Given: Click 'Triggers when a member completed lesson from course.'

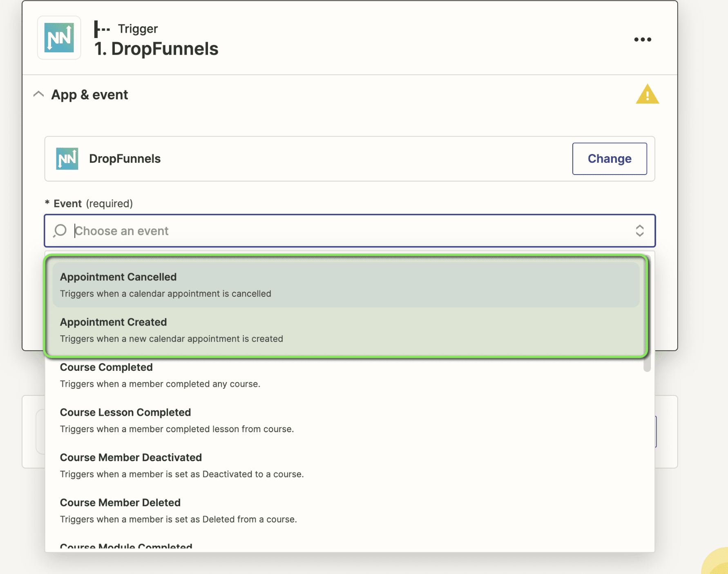Looking at the screenshot, I should [177, 429].
